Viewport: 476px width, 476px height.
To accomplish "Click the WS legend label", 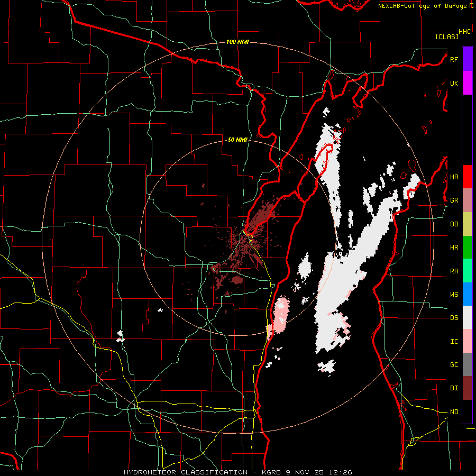I will pos(454,295).
